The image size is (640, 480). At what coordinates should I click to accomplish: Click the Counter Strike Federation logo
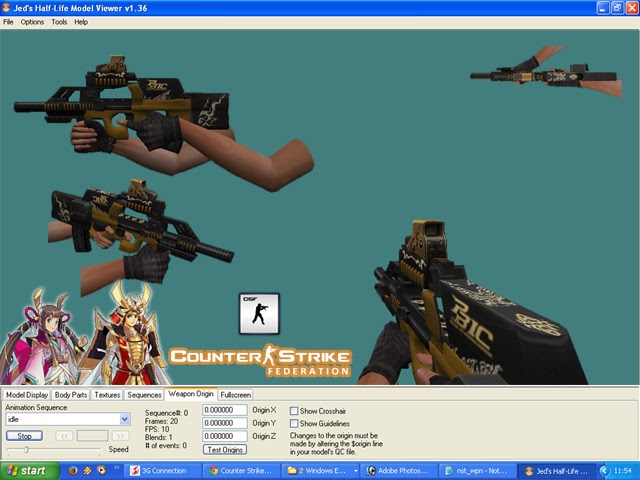(260, 360)
